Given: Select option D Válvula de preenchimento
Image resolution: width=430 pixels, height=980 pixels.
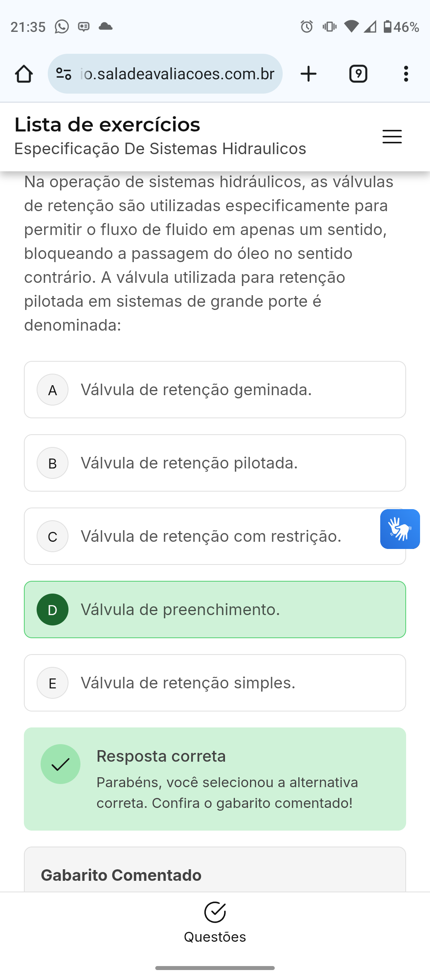Looking at the screenshot, I should [x=215, y=610].
